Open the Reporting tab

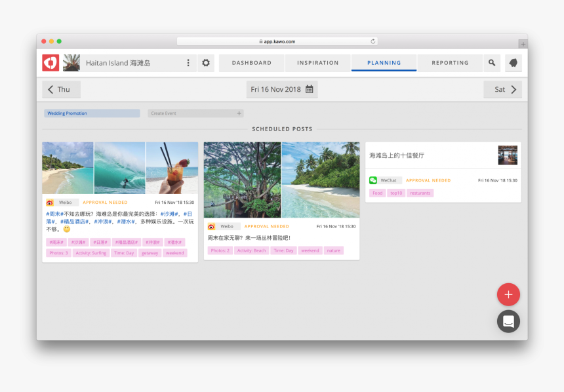[450, 63]
